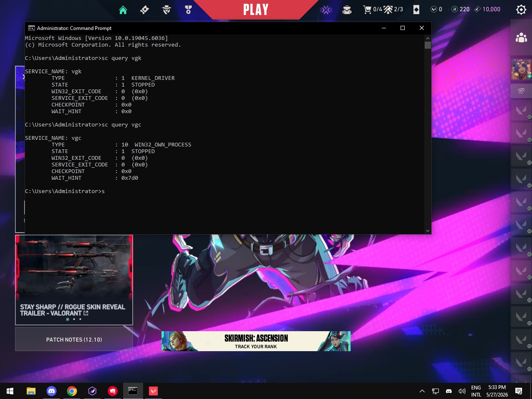Click the Command Prompt scrollbar up arrow
The width and height of the screenshot is (532, 399).
428,38
